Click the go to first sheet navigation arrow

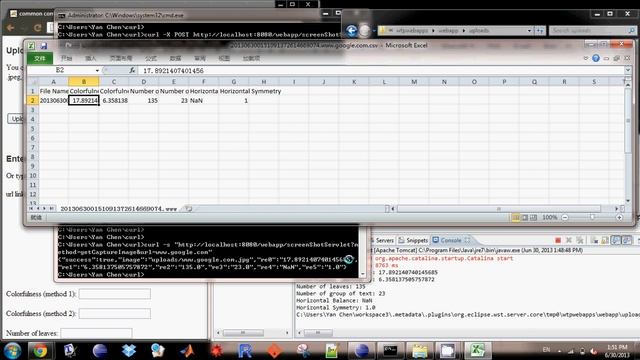pos(31,209)
